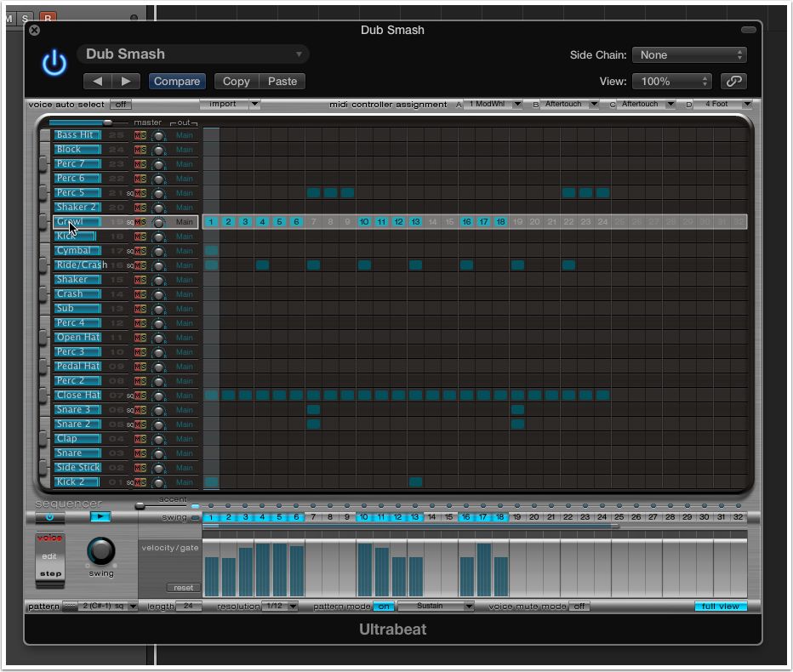The height and width of the screenshot is (672, 793).
Task: Open the MIDI controller A ModWhl dropdown
Action: 493,104
